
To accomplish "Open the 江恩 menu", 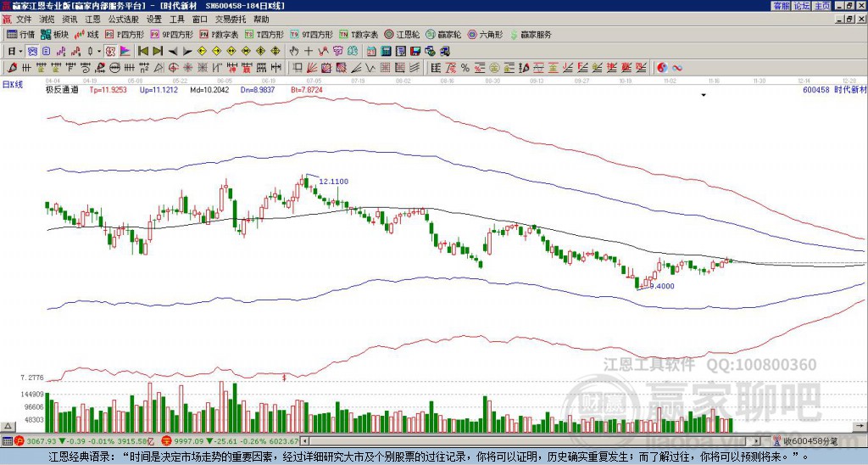I will [92, 20].
